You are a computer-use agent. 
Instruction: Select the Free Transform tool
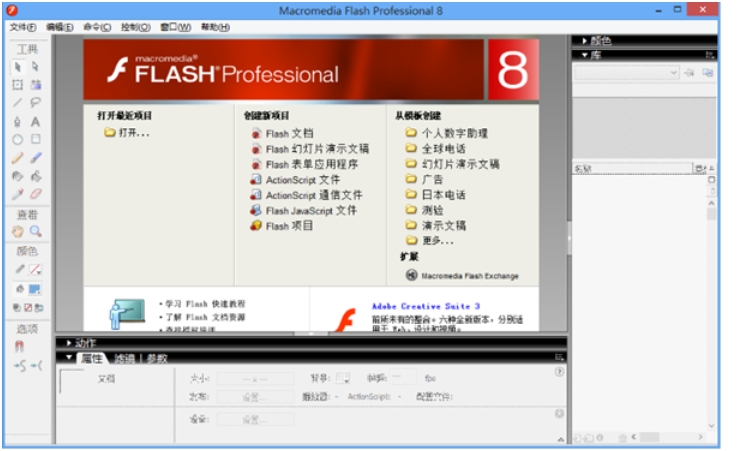pyautogui.click(x=18, y=85)
